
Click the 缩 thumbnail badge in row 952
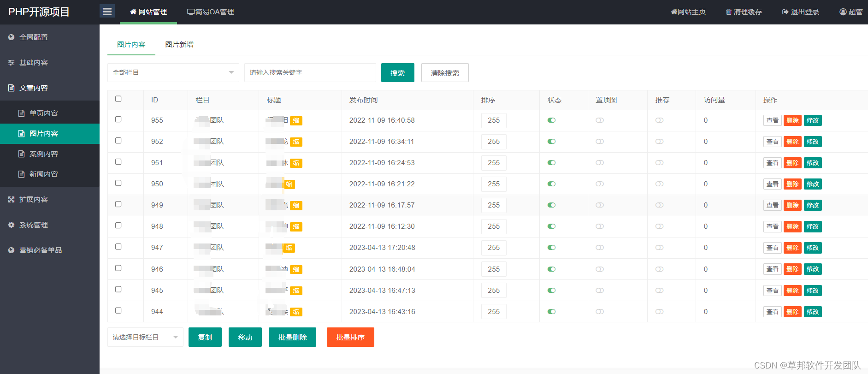(296, 142)
